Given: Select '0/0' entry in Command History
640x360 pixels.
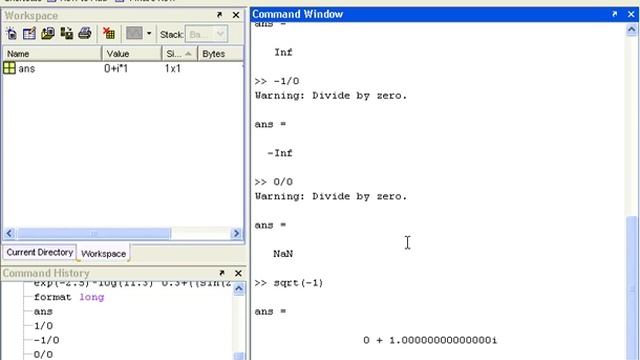Looking at the screenshot, I should 43,354.
